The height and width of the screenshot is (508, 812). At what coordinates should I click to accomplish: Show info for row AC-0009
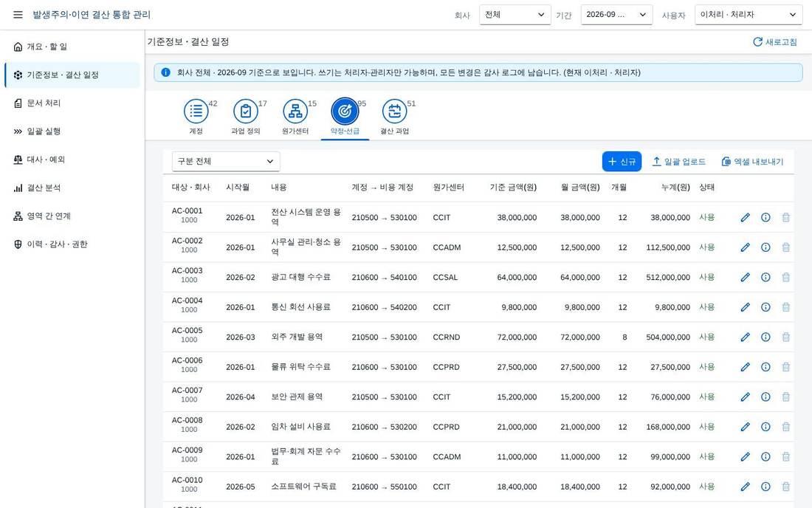tap(765, 457)
